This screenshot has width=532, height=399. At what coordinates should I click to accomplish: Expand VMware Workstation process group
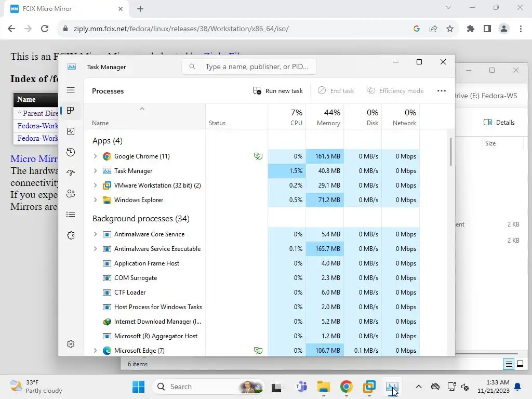96,185
